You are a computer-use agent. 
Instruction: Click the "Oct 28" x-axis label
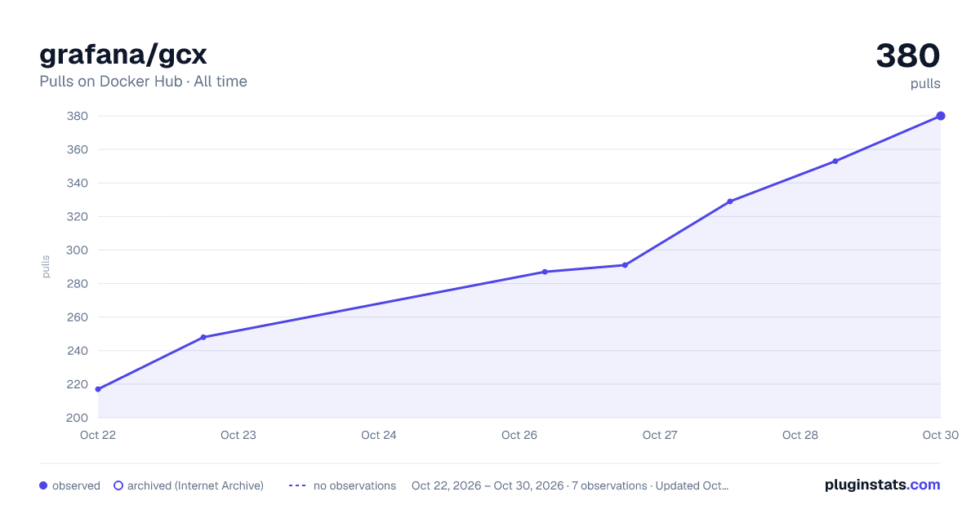[800, 435]
